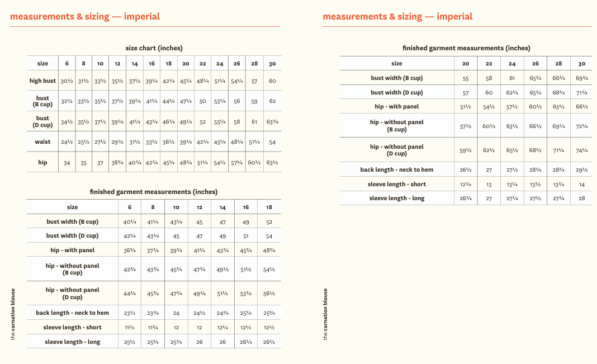The image size is (597, 364).
Task: Select "hip - with panel" value for size 6
Action: 130,250
